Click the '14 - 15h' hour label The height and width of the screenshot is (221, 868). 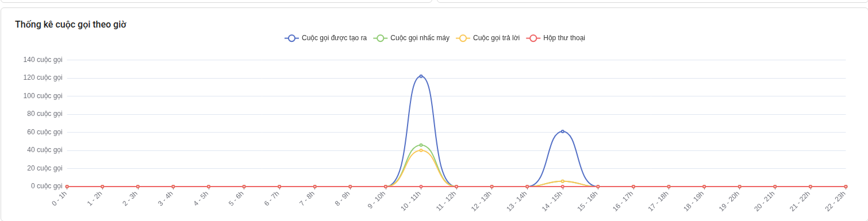[553, 201]
